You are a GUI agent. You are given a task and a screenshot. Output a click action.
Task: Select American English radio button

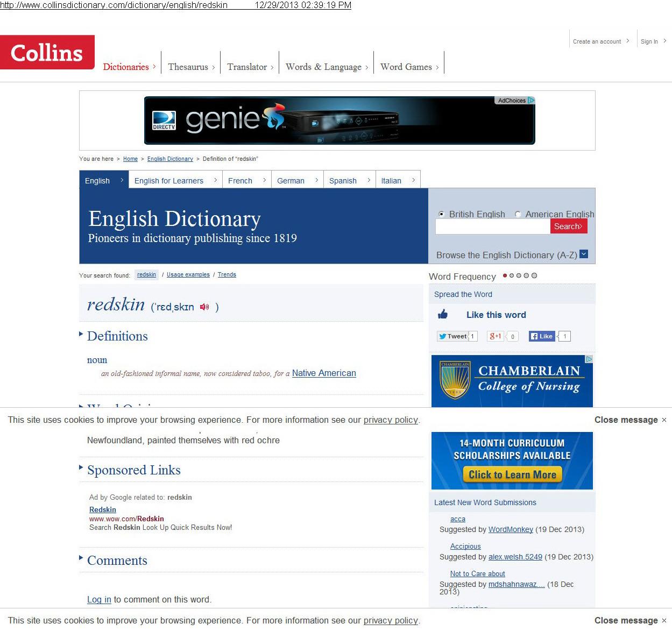(518, 214)
